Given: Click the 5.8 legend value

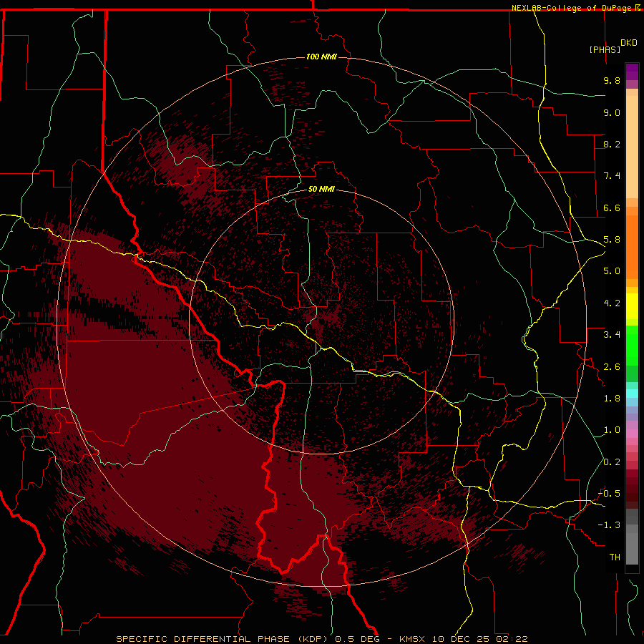Looking at the screenshot, I should (612, 240).
